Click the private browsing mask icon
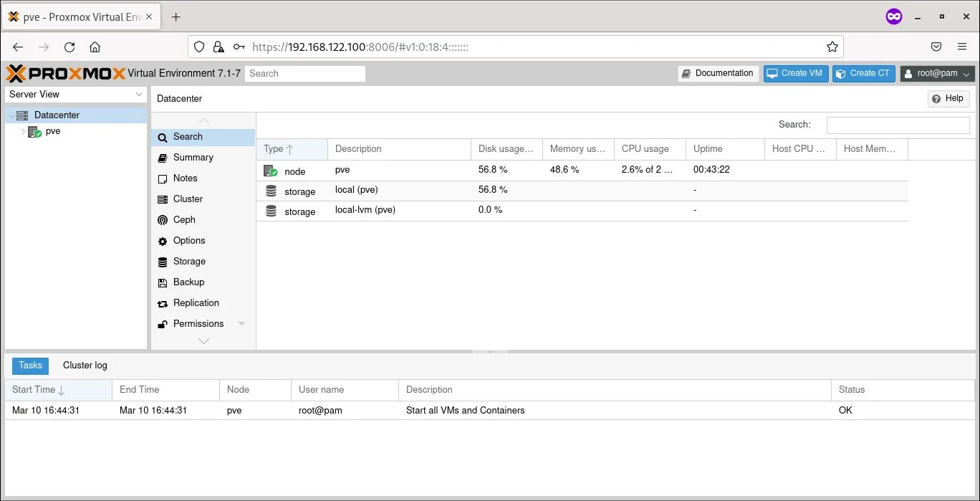The height and width of the screenshot is (501, 980). pos(894,16)
